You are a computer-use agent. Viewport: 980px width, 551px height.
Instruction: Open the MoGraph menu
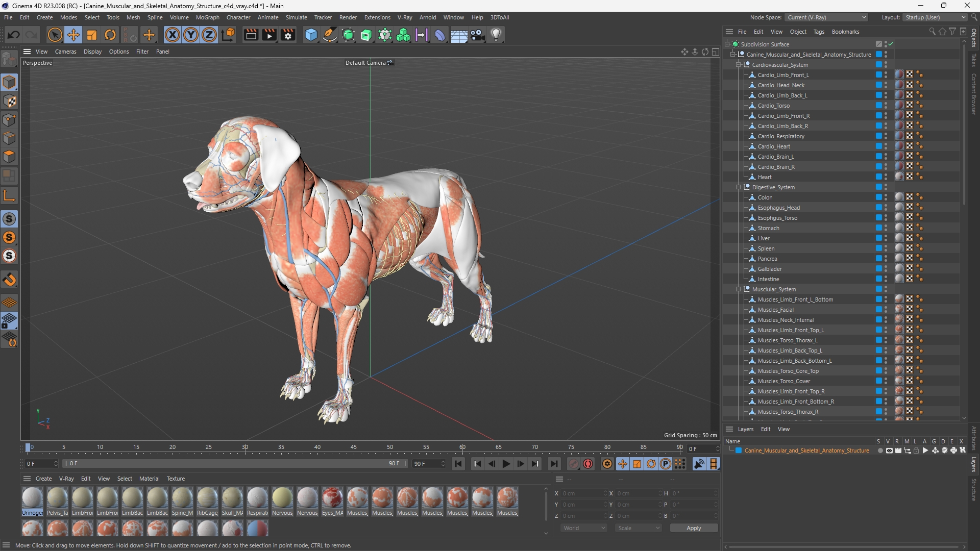pos(207,17)
